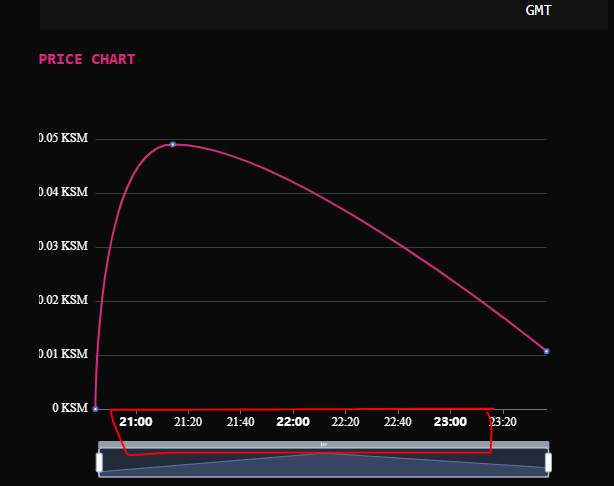Select the 22:40 time axis label

pyautogui.click(x=398, y=422)
